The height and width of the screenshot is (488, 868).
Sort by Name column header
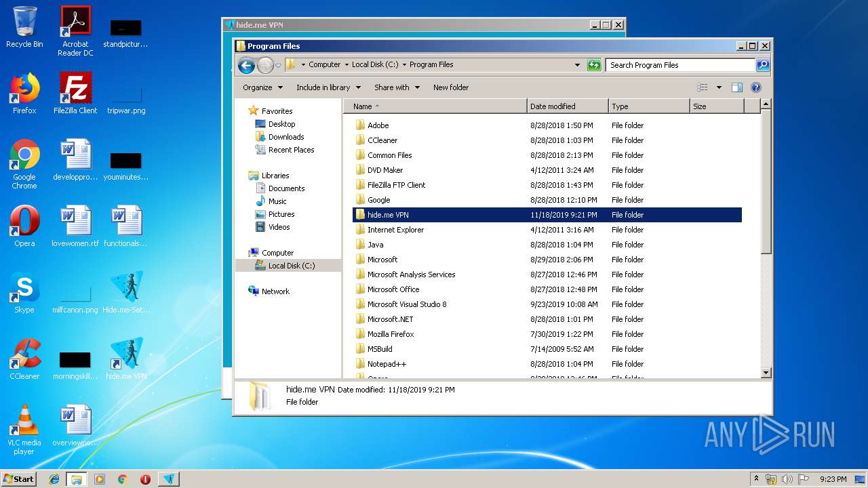pyautogui.click(x=435, y=106)
